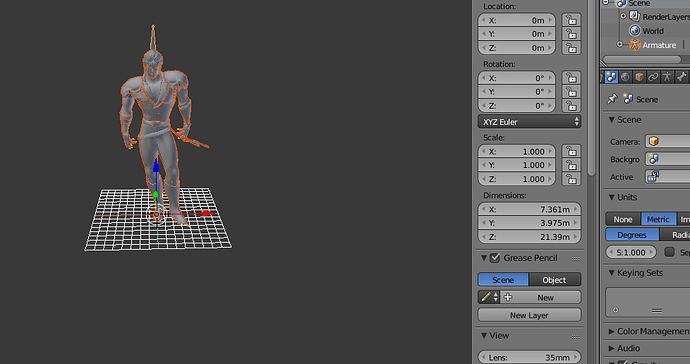Set the Grease Pencil source to Scene

click(503, 279)
